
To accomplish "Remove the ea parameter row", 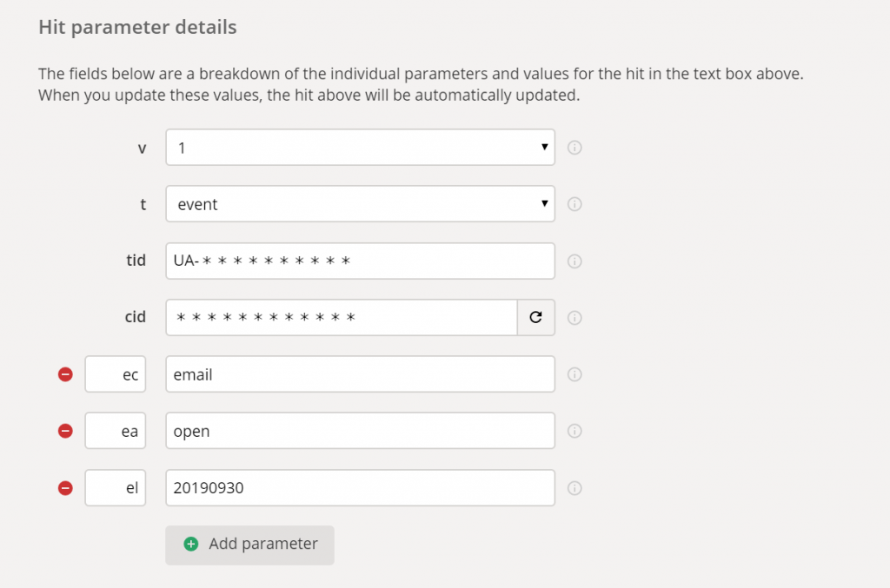I will [x=65, y=431].
